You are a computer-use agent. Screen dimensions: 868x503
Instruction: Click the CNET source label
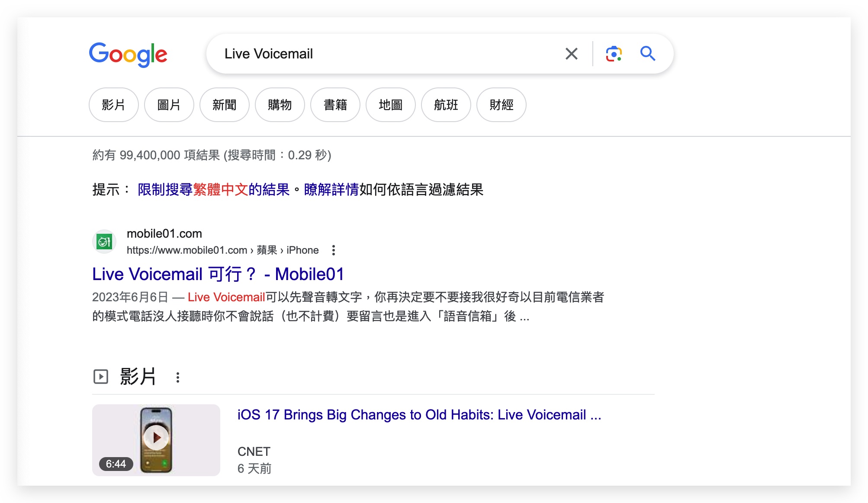point(254,451)
